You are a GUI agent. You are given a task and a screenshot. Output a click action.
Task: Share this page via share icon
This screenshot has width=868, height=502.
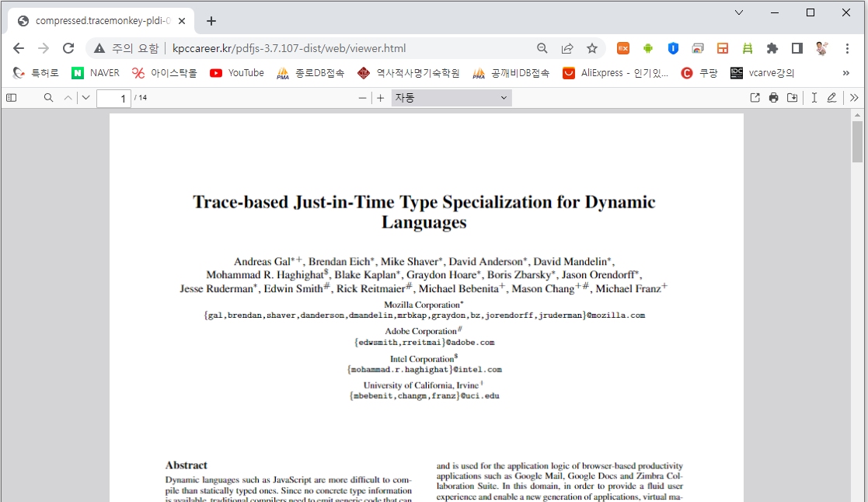pos(566,48)
